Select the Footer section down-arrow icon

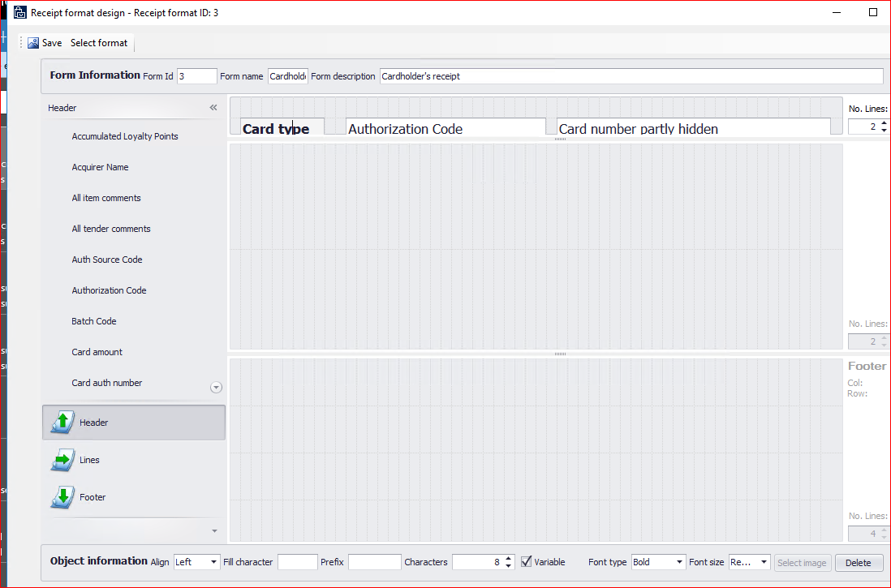tap(62, 497)
